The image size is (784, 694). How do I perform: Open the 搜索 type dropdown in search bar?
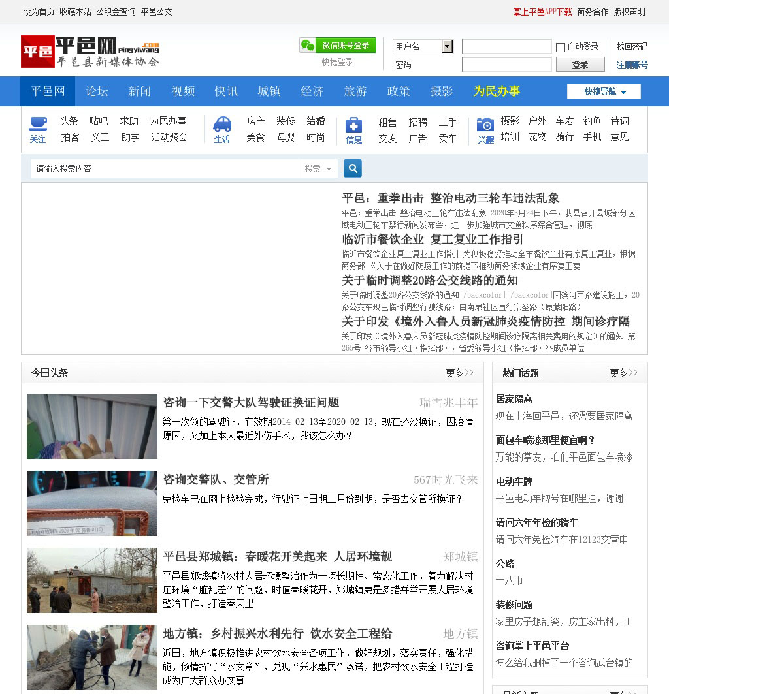(x=318, y=168)
